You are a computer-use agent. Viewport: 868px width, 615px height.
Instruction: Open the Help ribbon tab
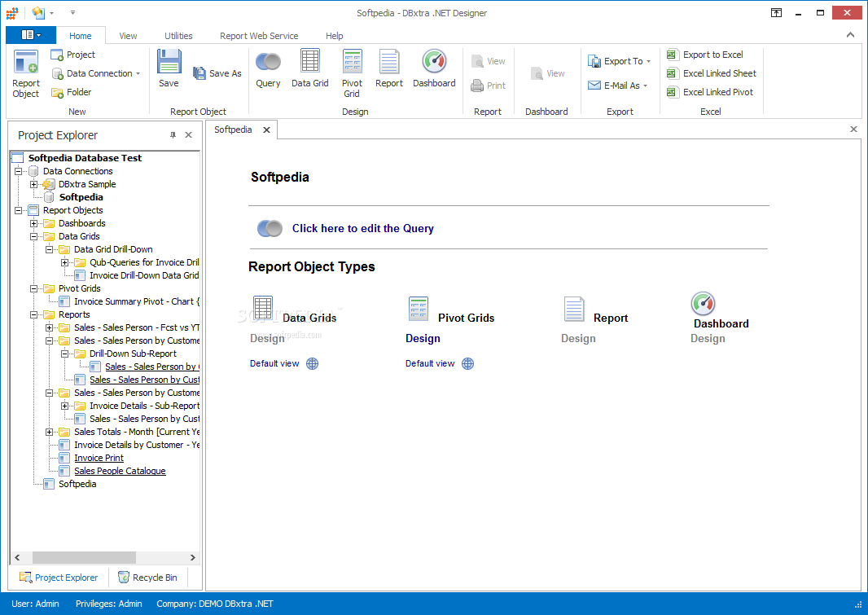(335, 36)
